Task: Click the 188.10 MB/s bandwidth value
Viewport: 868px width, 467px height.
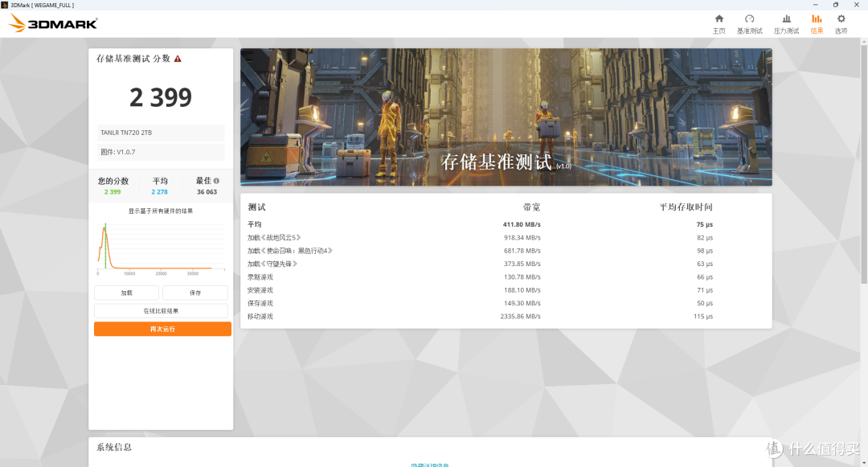Action: pyautogui.click(x=522, y=290)
